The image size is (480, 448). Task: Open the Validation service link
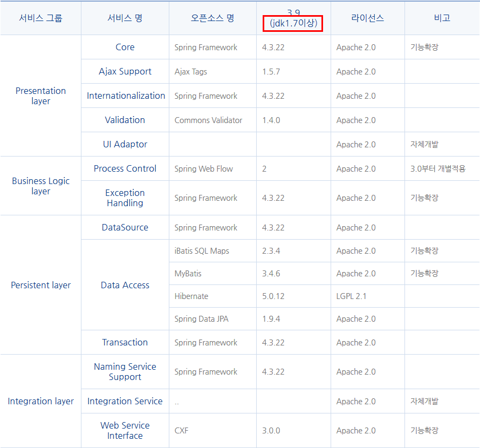(x=125, y=120)
